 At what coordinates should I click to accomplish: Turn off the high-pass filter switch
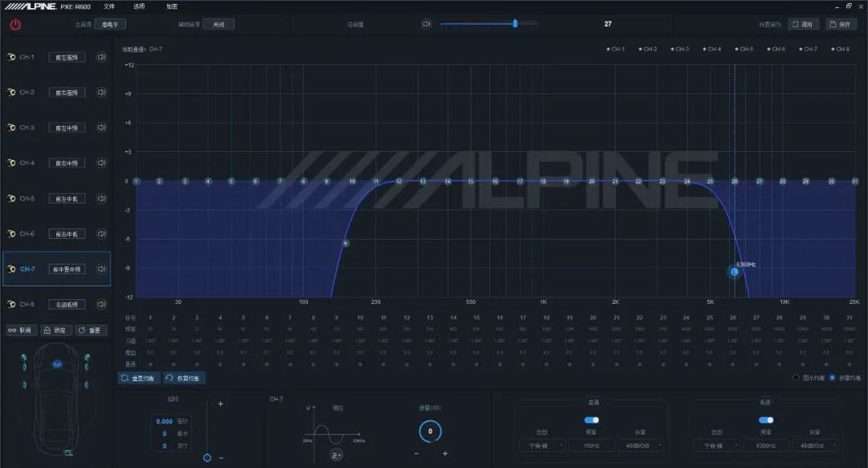coord(592,420)
